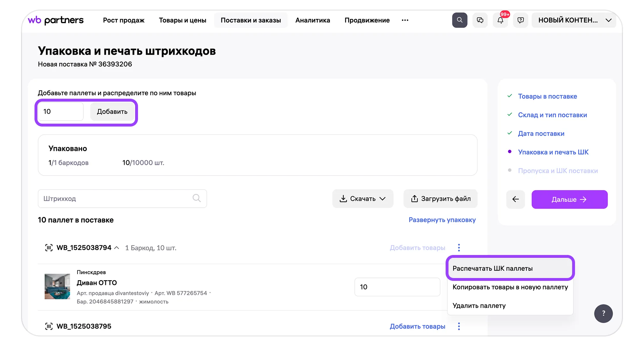Viewport: 644px width, 347px height.
Task: Click magnifier icon in barcode search field
Action: click(x=197, y=198)
